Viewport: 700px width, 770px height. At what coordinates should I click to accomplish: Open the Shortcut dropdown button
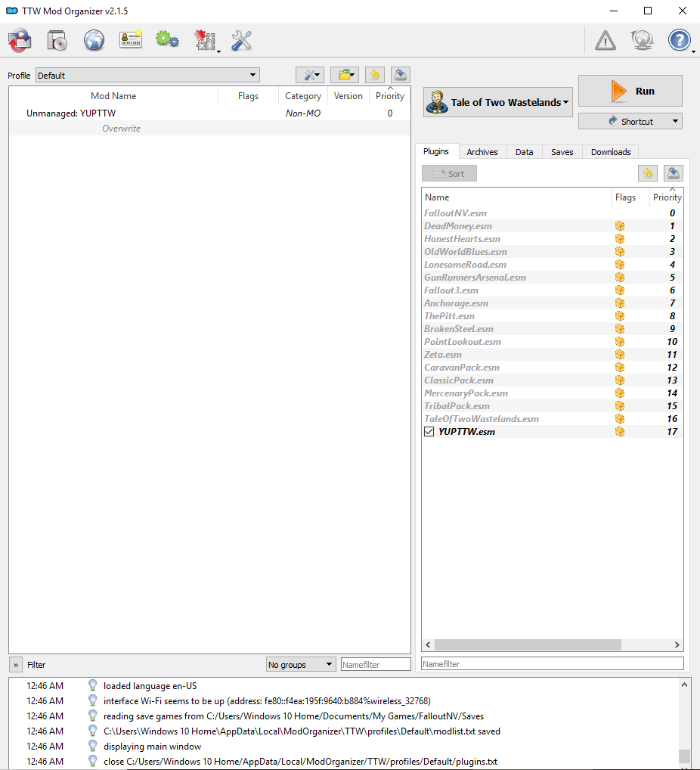click(x=630, y=121)
